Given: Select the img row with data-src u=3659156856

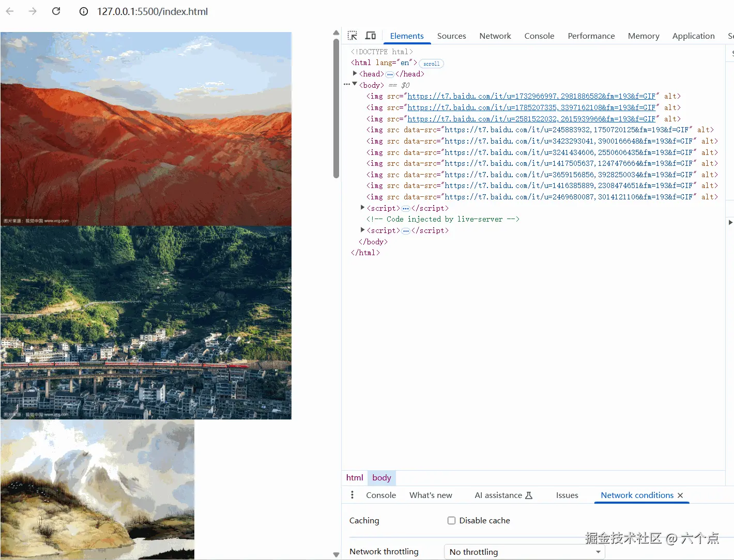Looking at the screenshot, I should (x=542, y=175).
